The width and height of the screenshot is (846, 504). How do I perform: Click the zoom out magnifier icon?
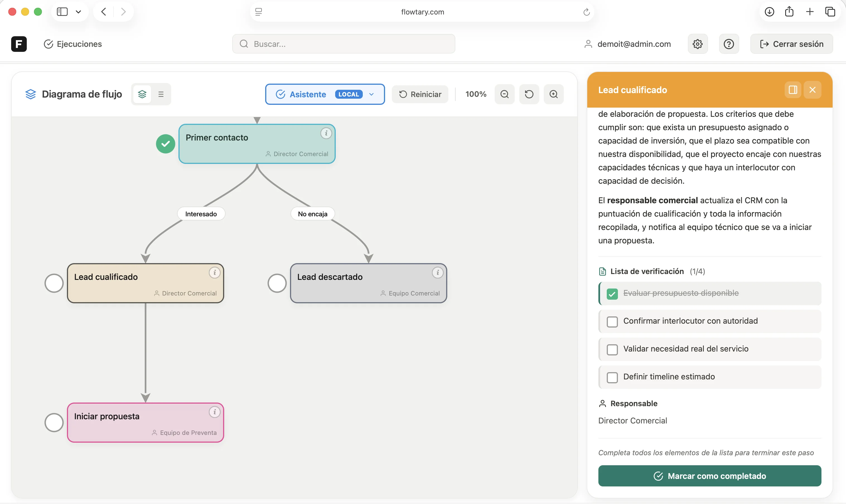click(x=504, y=94)
